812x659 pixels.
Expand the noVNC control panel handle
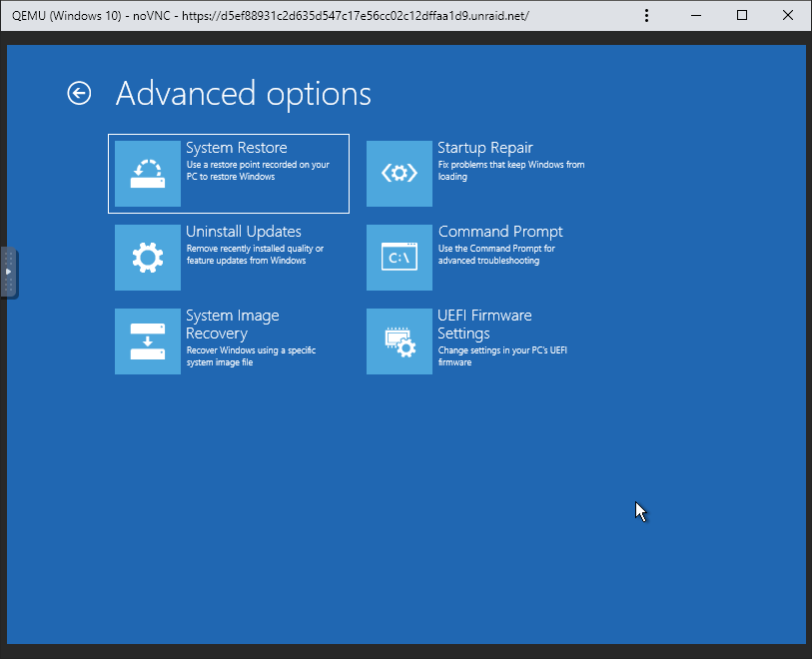9,273
